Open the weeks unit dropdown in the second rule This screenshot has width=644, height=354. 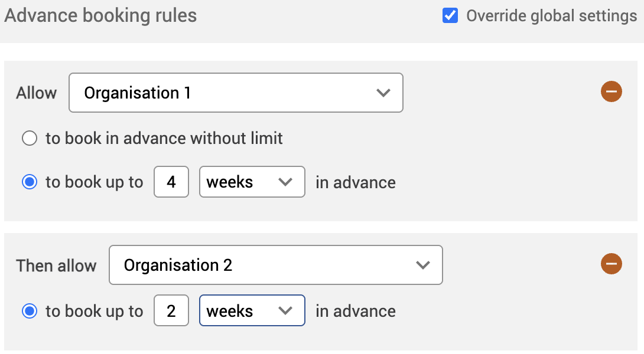click(x=252, y=310)
